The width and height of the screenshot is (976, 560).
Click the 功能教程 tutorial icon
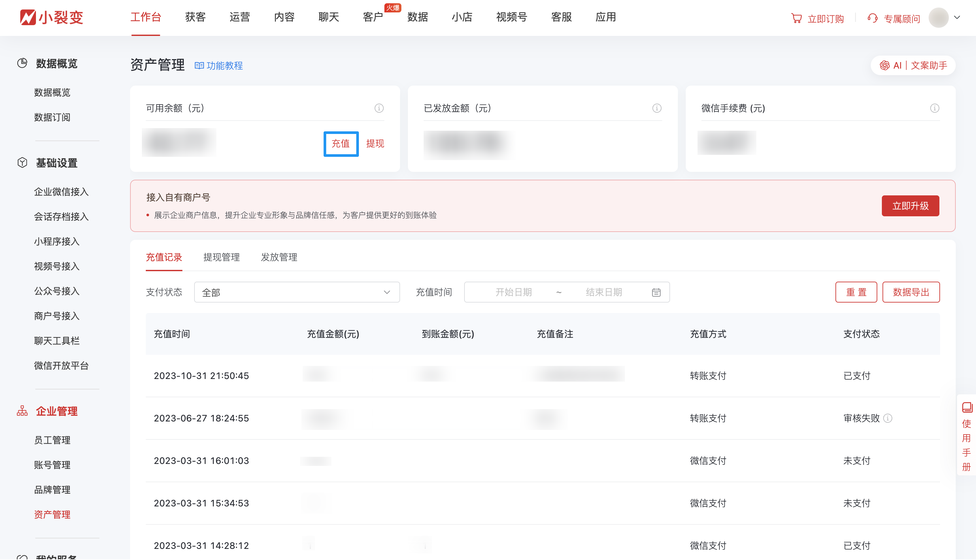[200, 65]
